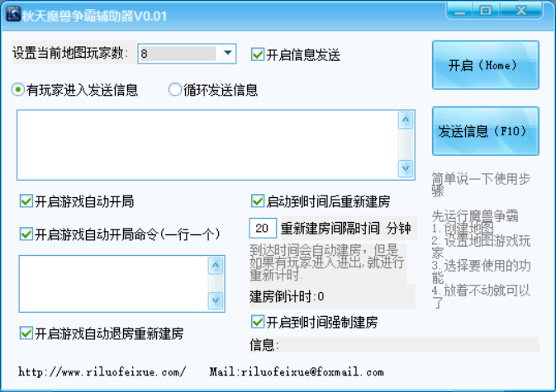Maximize the window
Screen dimensions: 556x392
tap(486, 12)
